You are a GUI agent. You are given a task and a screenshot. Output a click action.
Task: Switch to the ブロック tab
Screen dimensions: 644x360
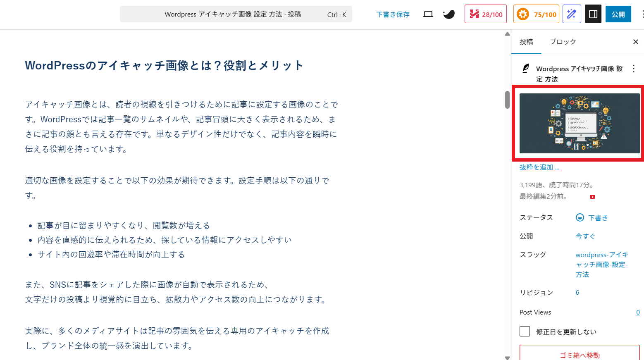(563, 42)
